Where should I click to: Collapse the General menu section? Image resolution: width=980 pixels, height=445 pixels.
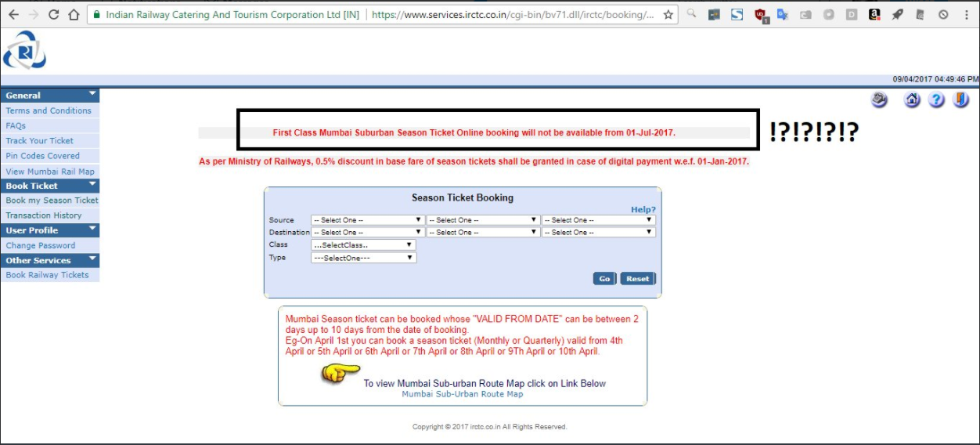(92, 95)
